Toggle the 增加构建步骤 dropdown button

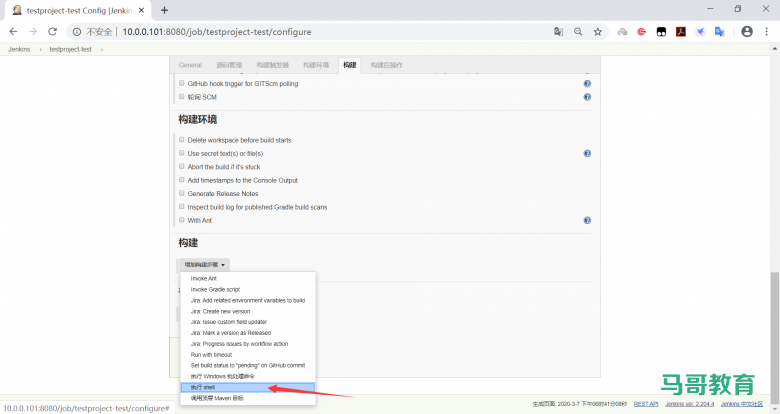click(204, 265)
